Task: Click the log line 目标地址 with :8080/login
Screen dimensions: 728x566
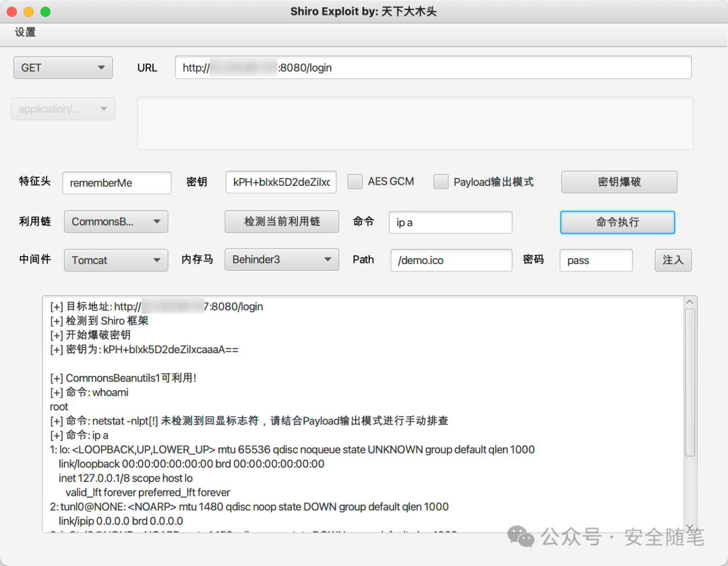Action: 156,307
